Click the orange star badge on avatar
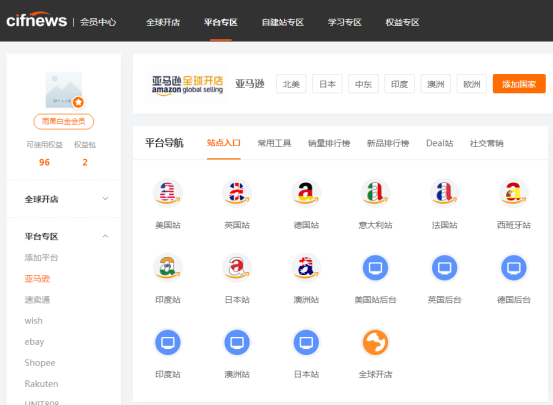Screen dimensions: 553x405 coord(78,102)
